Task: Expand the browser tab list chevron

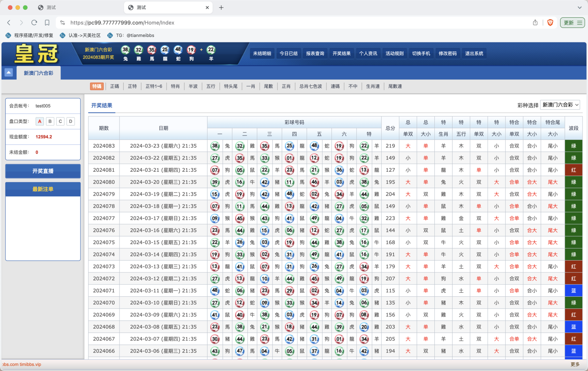Action: [579, 8]
